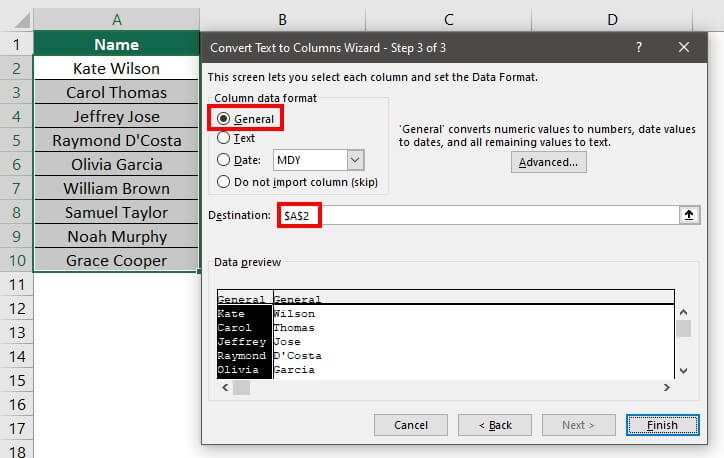Viewport: 724px width, 458px height.
Task: Select row 11 header
Action: click(17, 284)
